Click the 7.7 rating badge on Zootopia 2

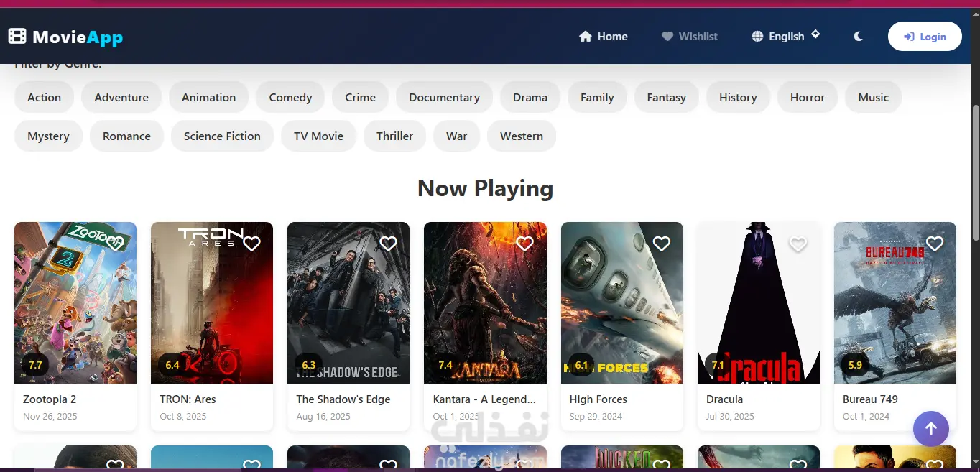(35, 365)
